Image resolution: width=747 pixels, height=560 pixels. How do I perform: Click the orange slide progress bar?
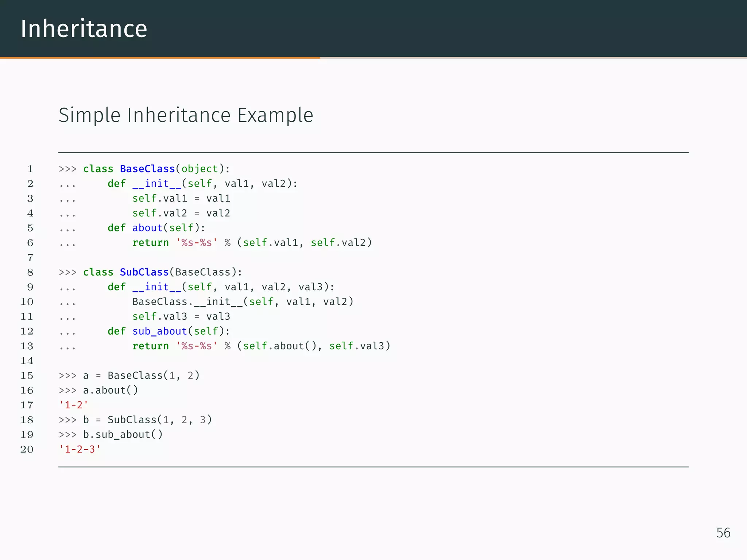pos(160,58)
